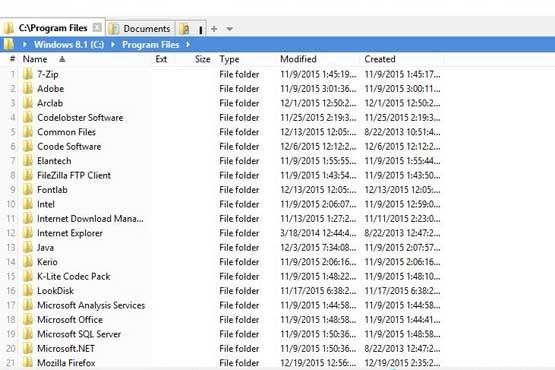Screen dimensions: 555x370
Task: Expand the arrow before Windows 8.1 (C:)
Action: pos(25,45)
